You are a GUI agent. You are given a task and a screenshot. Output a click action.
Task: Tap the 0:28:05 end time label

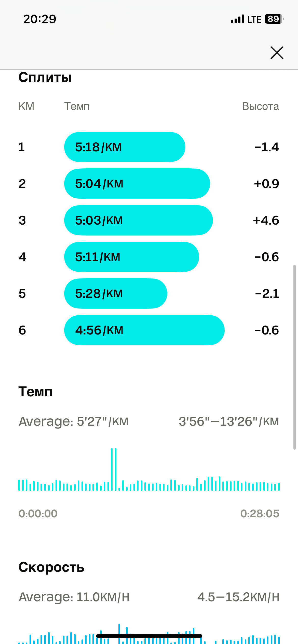(260, 514)
